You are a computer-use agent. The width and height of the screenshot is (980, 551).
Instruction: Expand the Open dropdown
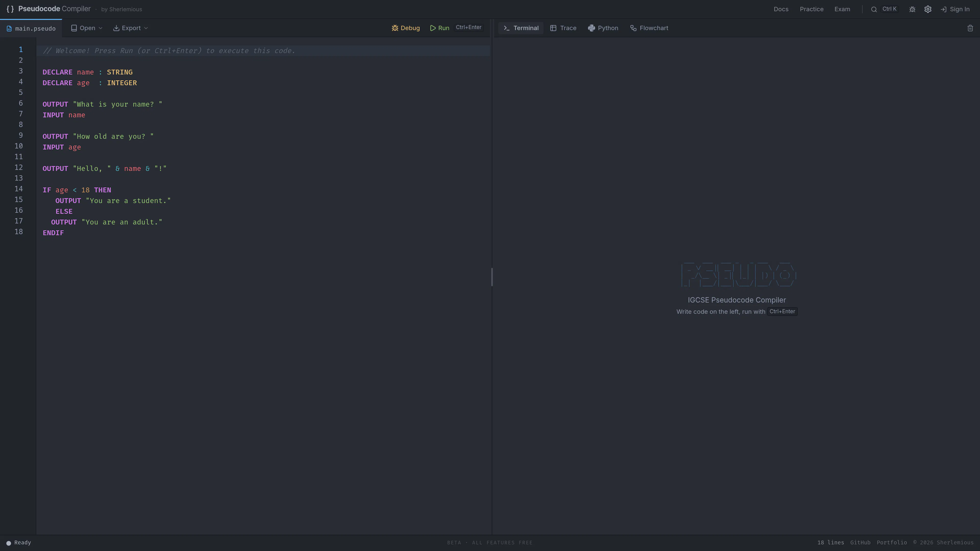pos(87,28)
